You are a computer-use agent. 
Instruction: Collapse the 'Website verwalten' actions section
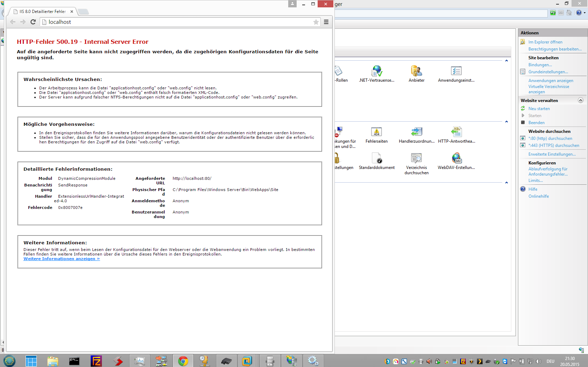click(580, 100)
